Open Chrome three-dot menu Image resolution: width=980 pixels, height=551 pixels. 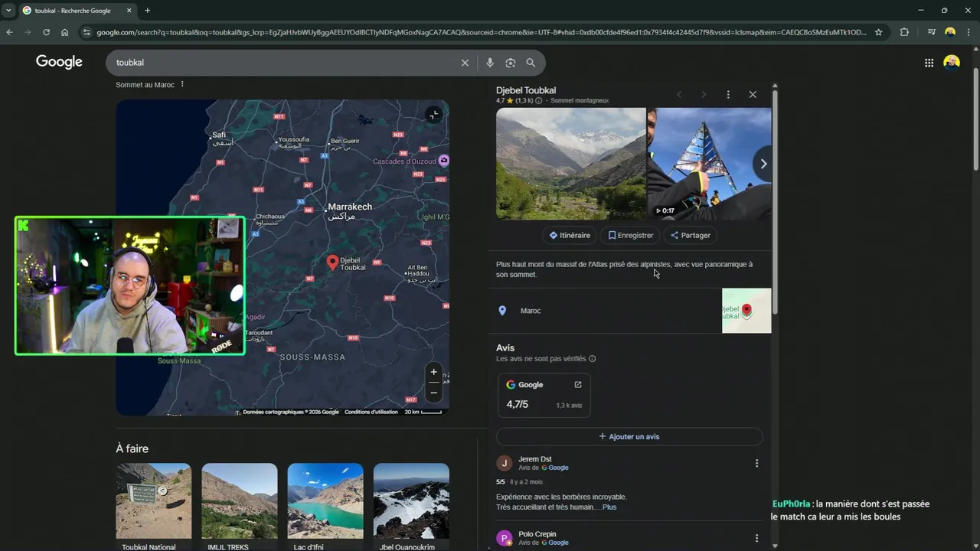click(x=969, y=32)
